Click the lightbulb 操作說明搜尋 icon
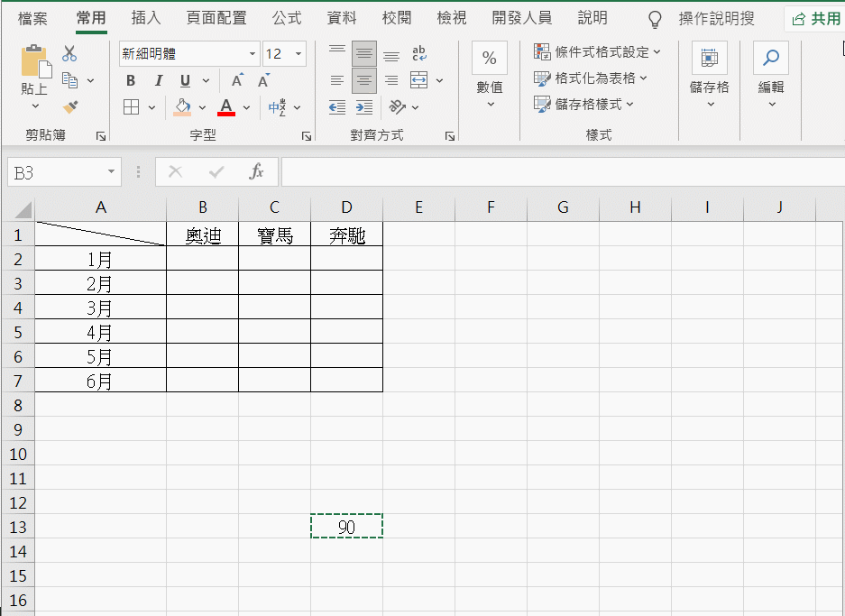 pos(654,20)
